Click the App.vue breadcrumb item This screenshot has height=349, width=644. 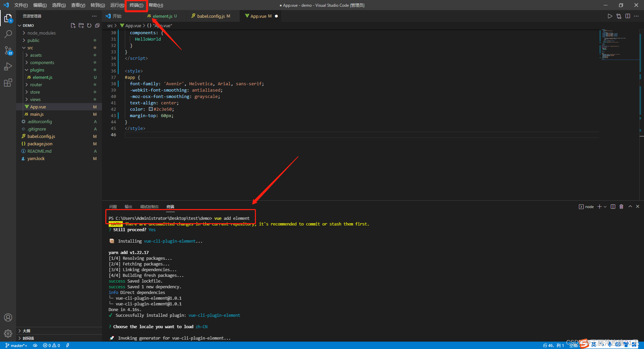point(132,25)
